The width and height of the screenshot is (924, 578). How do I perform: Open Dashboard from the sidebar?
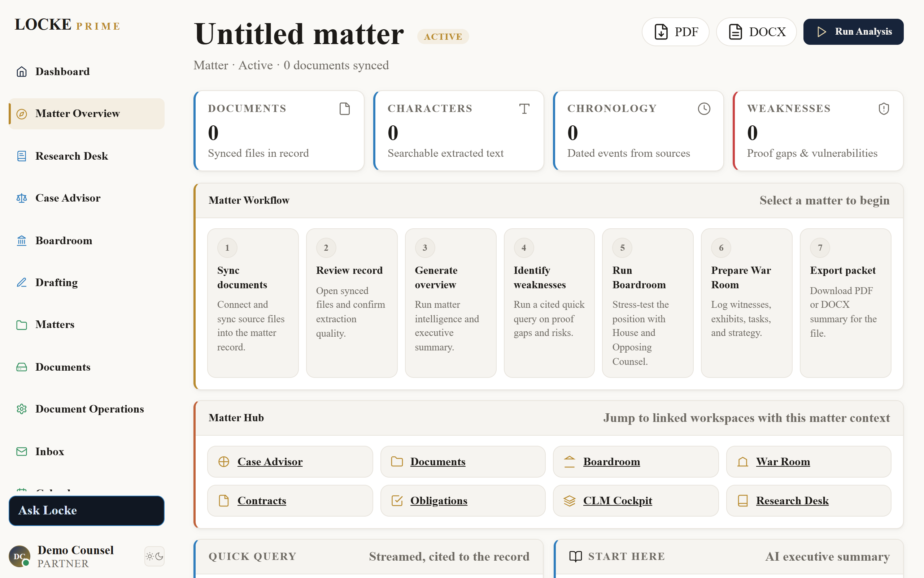tap(87, 72)
